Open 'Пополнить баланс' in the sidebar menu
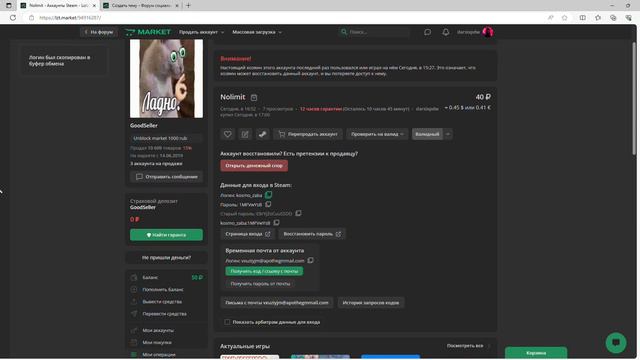This screenshot has height=360, width=640. 163,289
